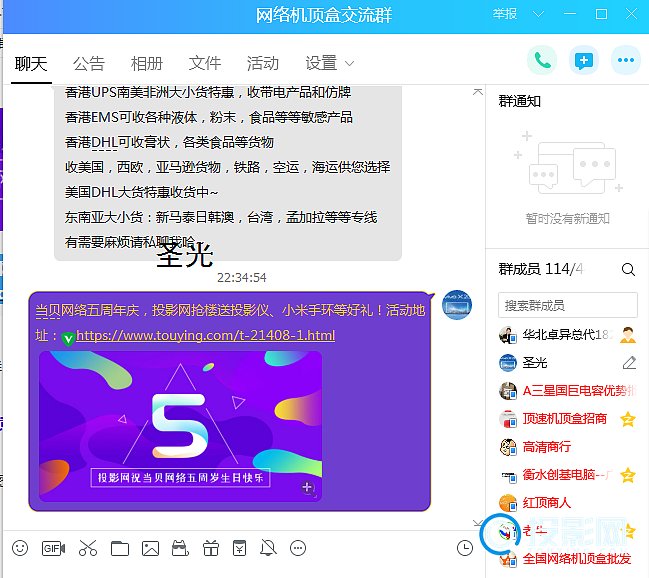
Task: Search group members magnifier icon
Action: tap(628, 270)
